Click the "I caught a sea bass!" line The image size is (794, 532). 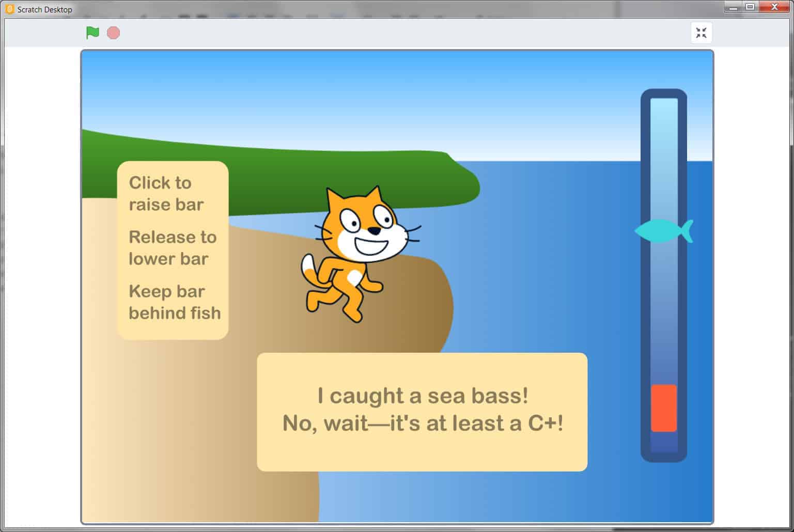pos(423,396)
